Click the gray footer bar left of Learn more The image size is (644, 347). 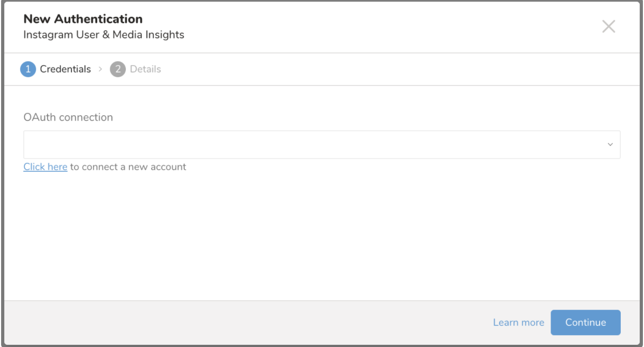243,323
